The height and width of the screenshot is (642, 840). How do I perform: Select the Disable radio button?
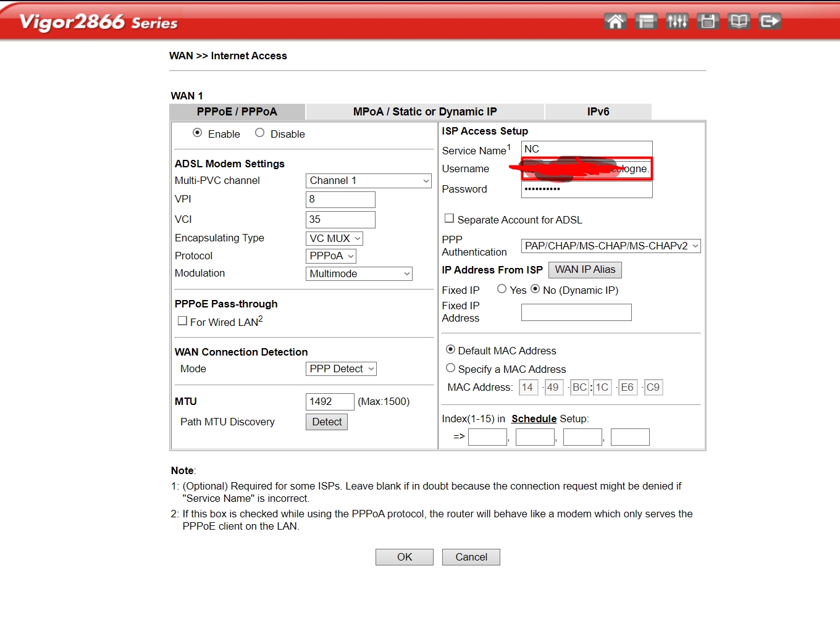tap(260, 133)
